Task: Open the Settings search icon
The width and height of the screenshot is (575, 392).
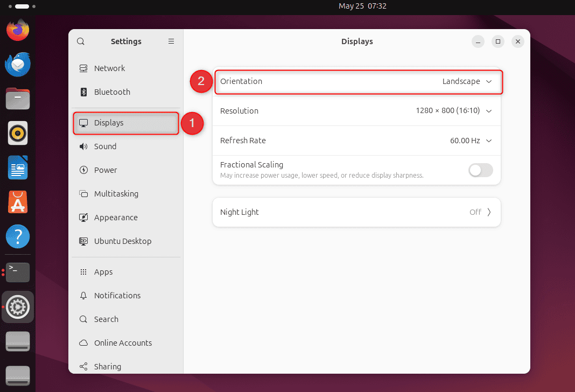Action: pyautogui.click(x=81, y=41)
